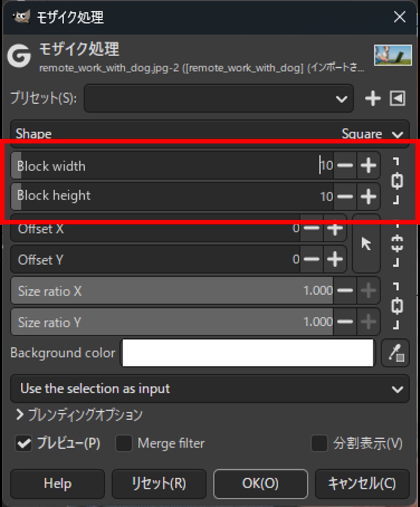
Task: Disable the プレビュー(P) checkbox
Action: tap(24, 444)
